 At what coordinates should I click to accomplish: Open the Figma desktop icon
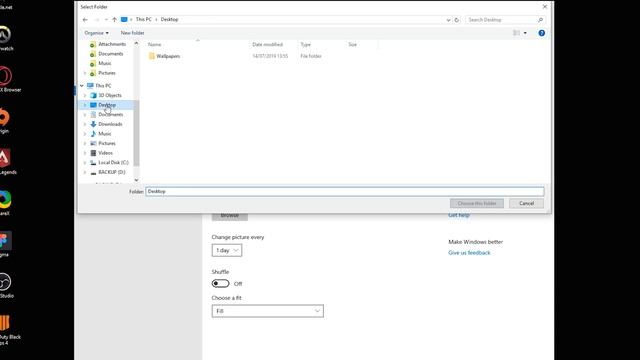(5, 244)
